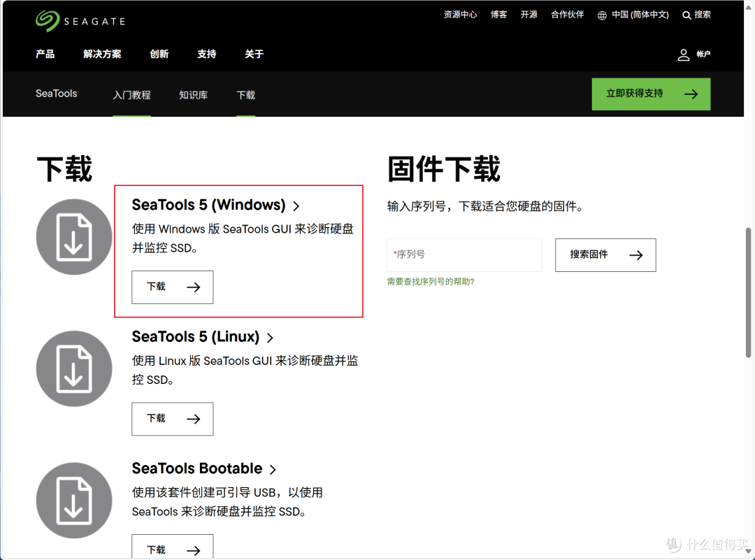Select 中国 (简体中文) region
The width and height of the screenshot is (755, 560).
point(640,15)
